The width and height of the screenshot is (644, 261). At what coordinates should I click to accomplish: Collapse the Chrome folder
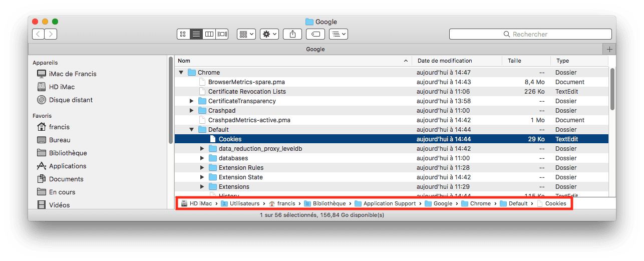[181, 73]
